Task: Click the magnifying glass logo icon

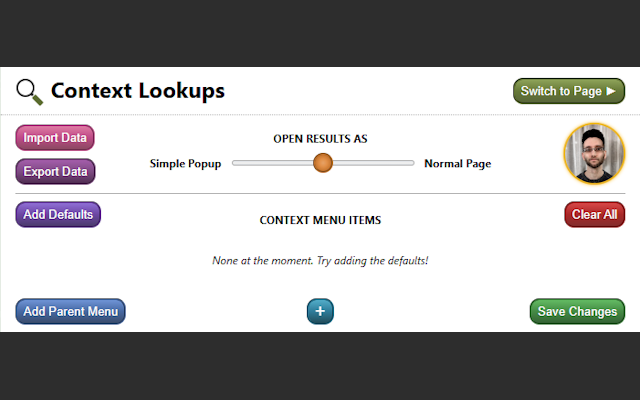Action: click(x=29, y=92)
